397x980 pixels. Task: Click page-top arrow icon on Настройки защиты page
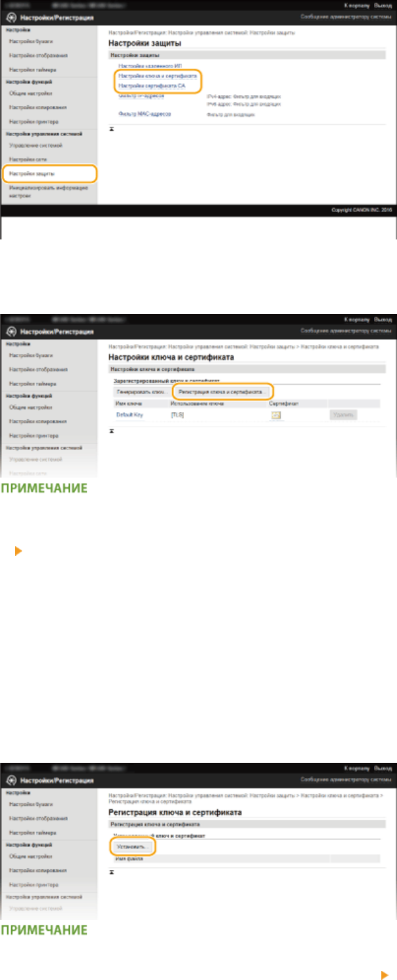[x=111, y=128]
